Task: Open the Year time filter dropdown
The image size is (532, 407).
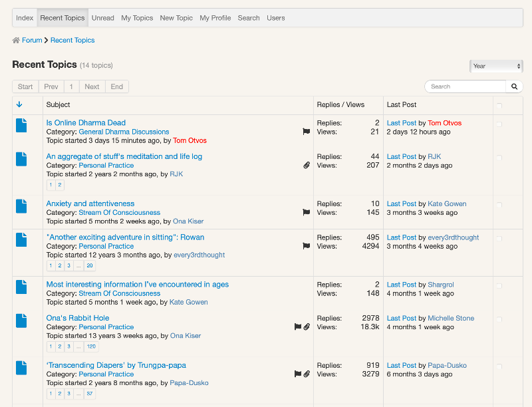Action: point(496,66)
